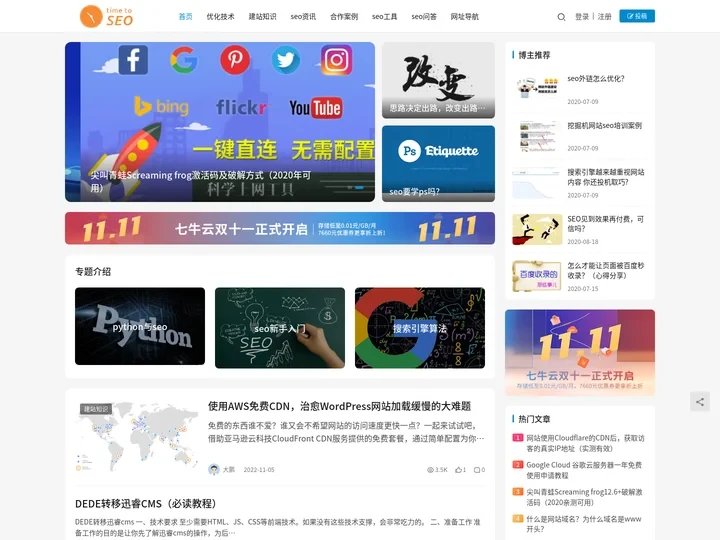
Task: Click the time to SEO logo
Action: (x=107, y=17)
